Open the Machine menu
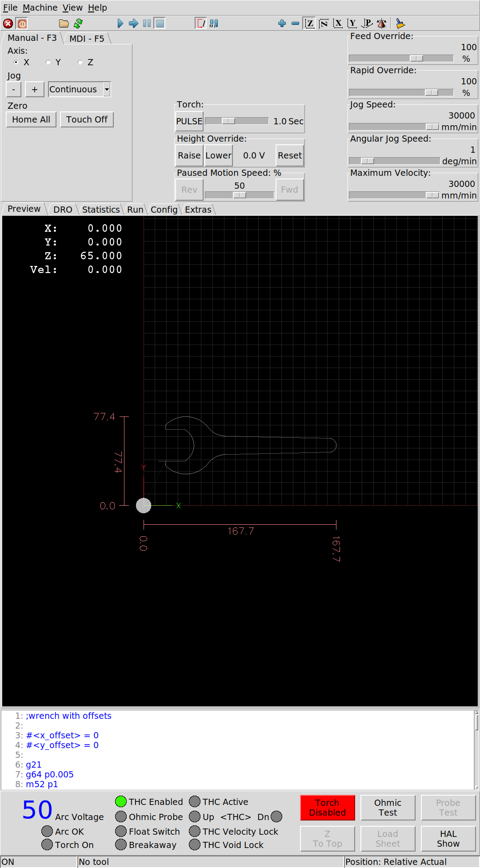The image size is (480, 868). pos(40,8)
